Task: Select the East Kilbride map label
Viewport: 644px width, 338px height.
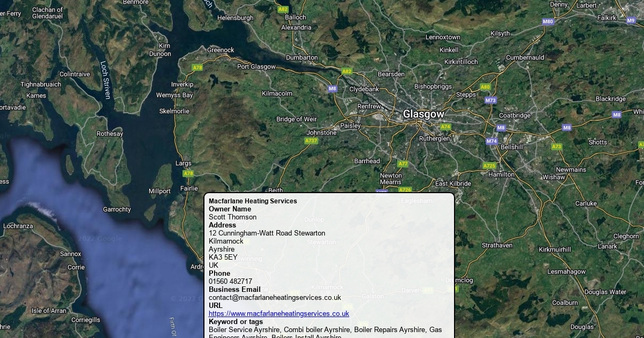Action: (x=453, y=183)
